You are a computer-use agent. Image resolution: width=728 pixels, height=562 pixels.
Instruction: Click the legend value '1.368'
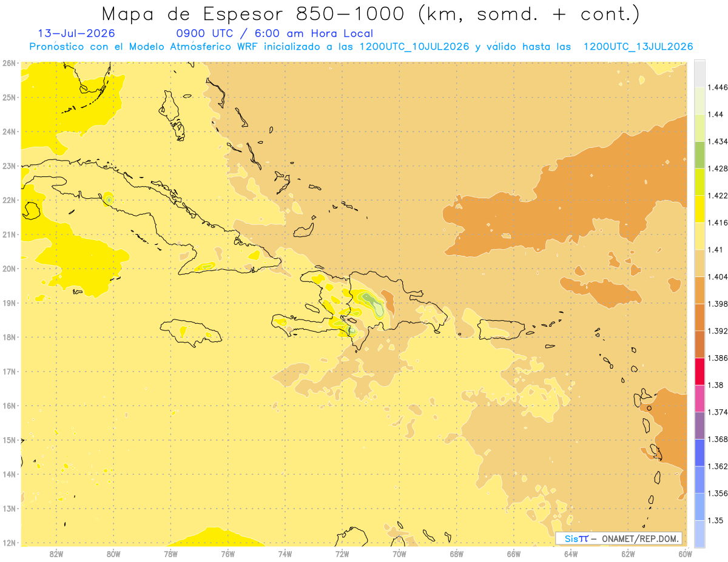[x=718, y=440]
